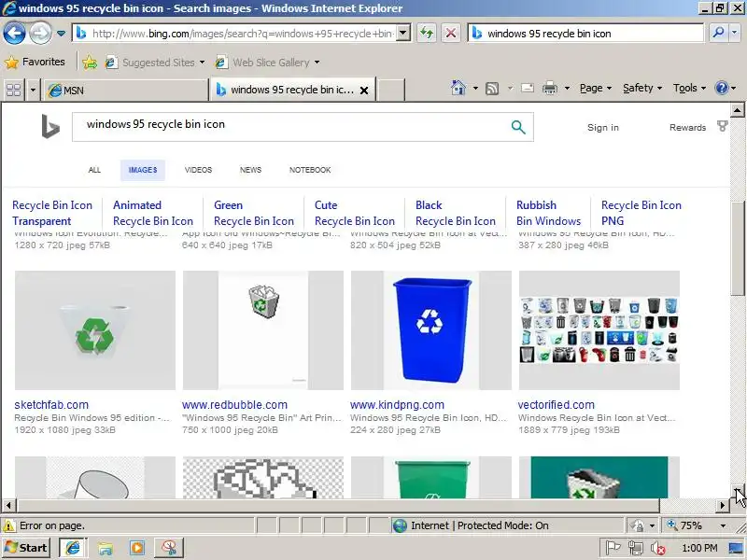Viewport: 747px width, 560px height.
Task: Select the IMAGES tab
Action: click(x=143, y=170)
